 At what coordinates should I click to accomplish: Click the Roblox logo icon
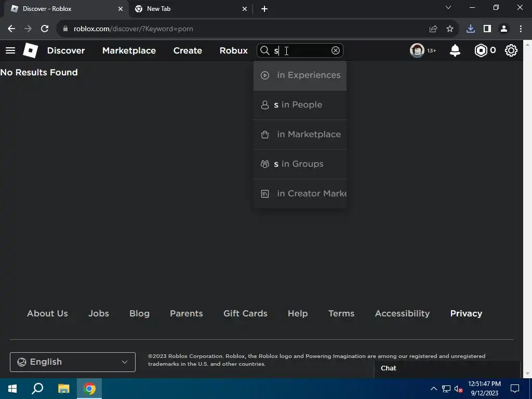(x=30, y=50)
